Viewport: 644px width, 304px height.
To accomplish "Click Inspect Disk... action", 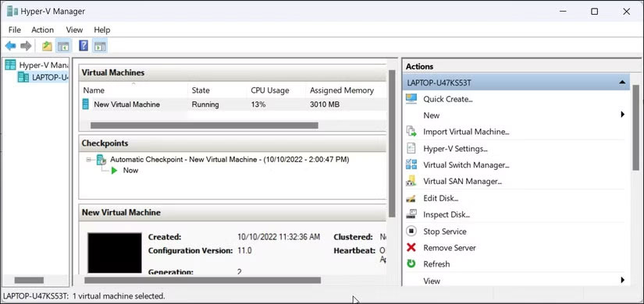I will [x=447, y=215].
